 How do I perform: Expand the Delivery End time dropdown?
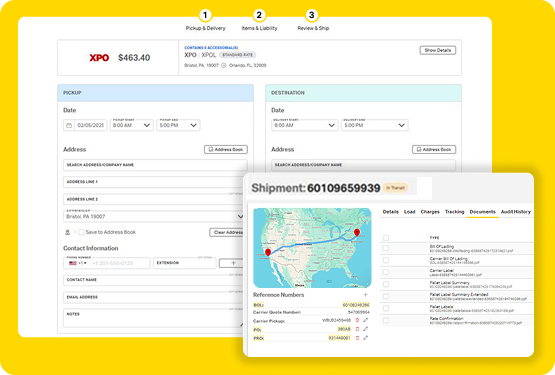click(x=374, y=125)
